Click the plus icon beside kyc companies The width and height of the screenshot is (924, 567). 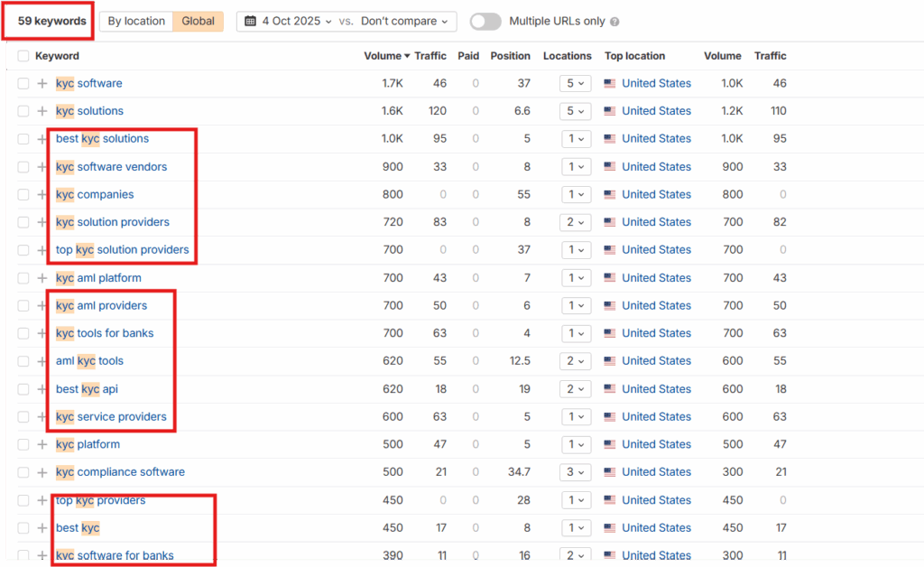(x=42, y=195)
